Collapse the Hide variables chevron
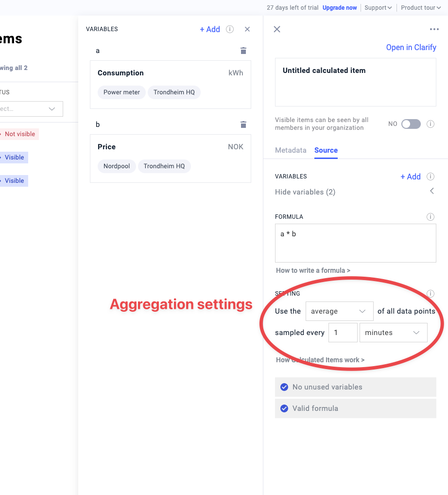This screenshot has width=448, height=495. (431, 192)
